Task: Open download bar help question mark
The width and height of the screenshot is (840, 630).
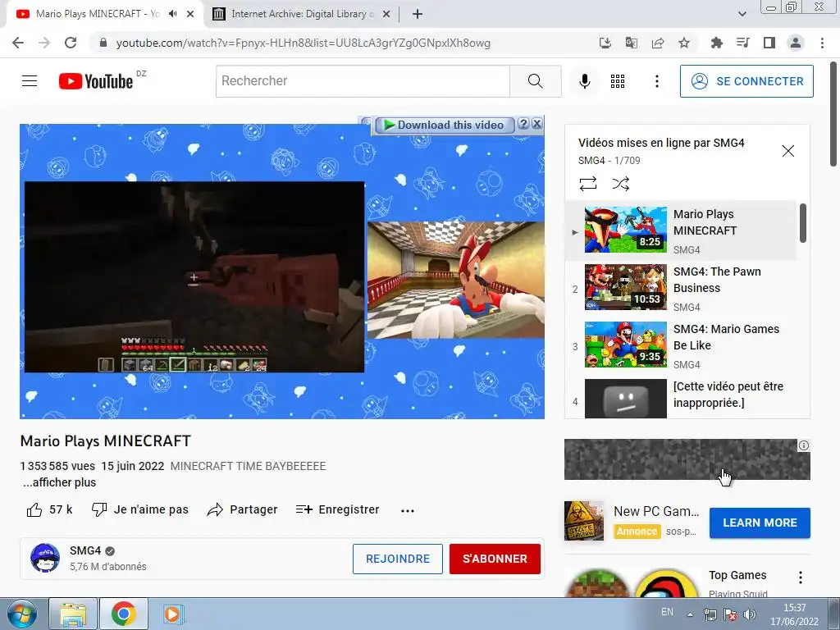Action: (x=523, y=124)
